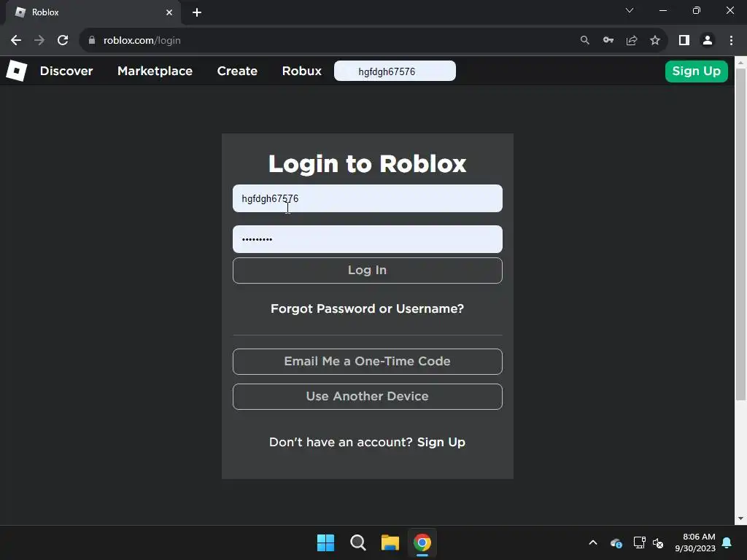Click the header search field

tap(395, 71)
